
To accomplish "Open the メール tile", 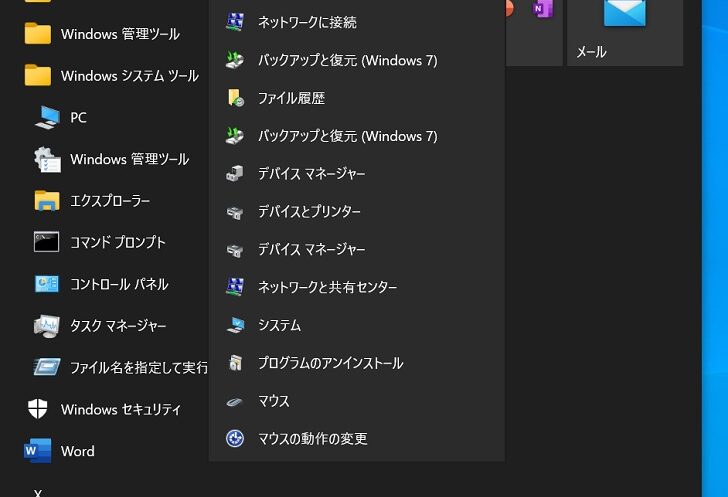I will pyautogui.click(x=625, y=31).
